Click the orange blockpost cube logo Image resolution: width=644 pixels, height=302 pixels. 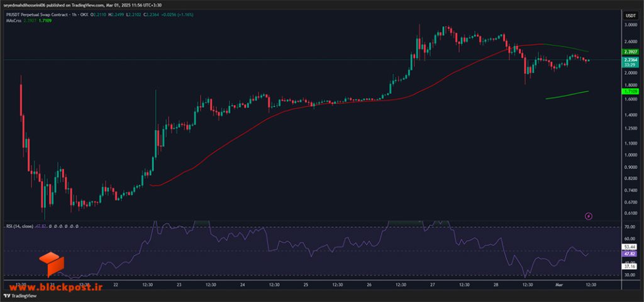coord(49,264)
